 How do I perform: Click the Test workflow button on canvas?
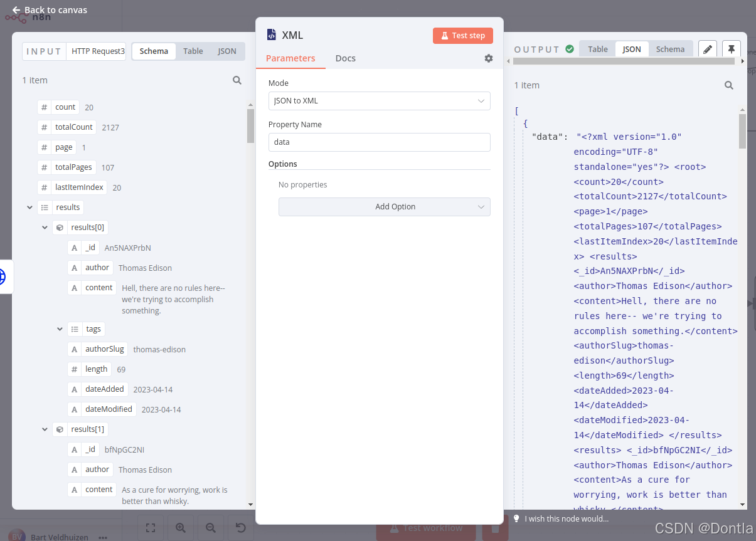(x=427, y=528)
